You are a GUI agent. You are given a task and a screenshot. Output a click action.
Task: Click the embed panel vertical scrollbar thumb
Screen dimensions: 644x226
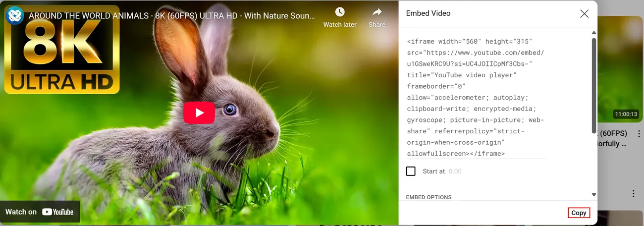593,84
